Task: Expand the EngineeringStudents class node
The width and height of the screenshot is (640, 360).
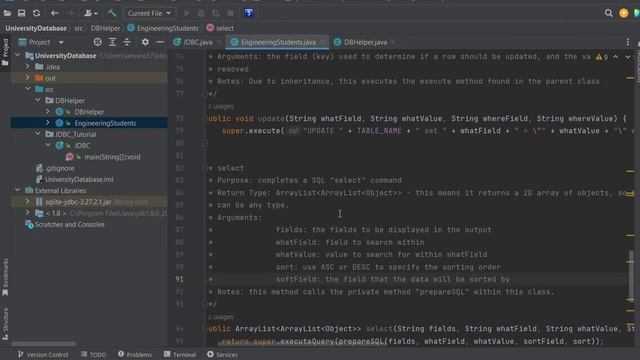Action: (x=48, y=122)
